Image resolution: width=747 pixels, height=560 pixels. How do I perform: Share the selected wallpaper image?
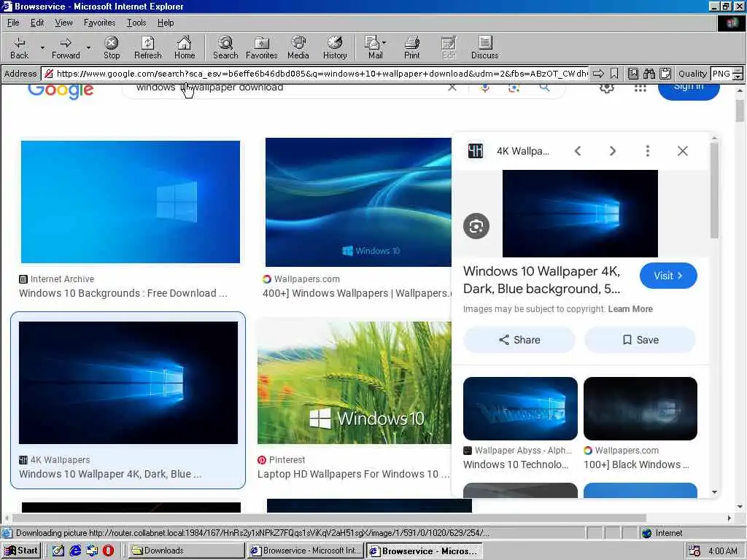point(519,340)
